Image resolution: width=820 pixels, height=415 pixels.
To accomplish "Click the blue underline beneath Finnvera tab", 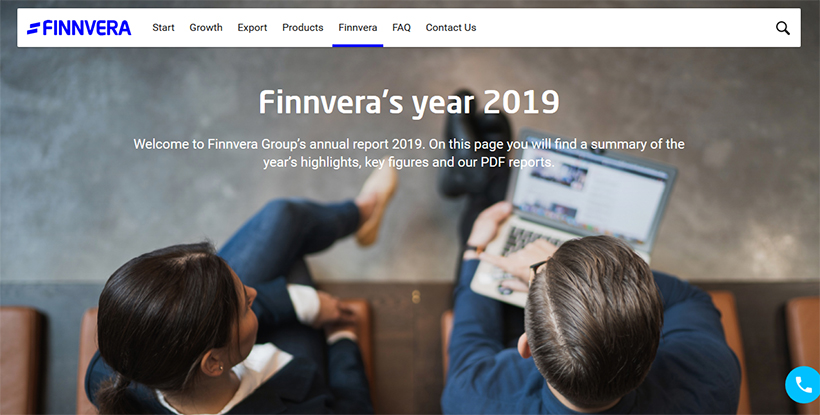I will (x=358, y=45).
